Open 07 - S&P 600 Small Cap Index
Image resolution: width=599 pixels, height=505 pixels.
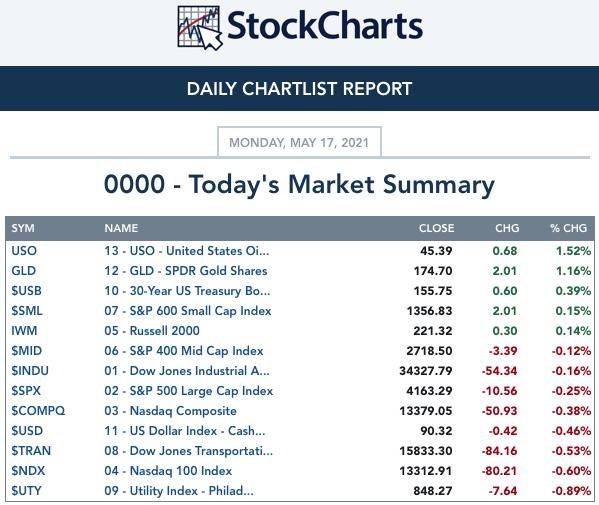click(x=188, y=311)
